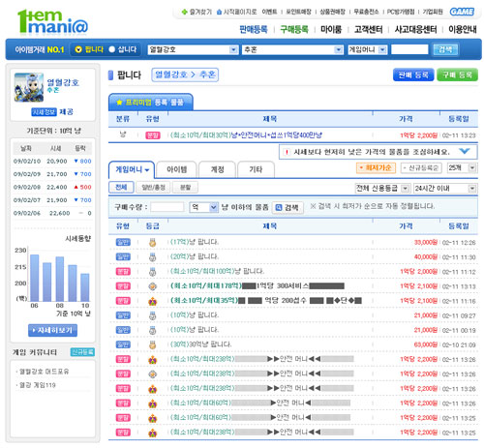Viewport: 484px width, 448px height.
Task: Open the 추혼 server dropdown
Action: coord(292,49)
